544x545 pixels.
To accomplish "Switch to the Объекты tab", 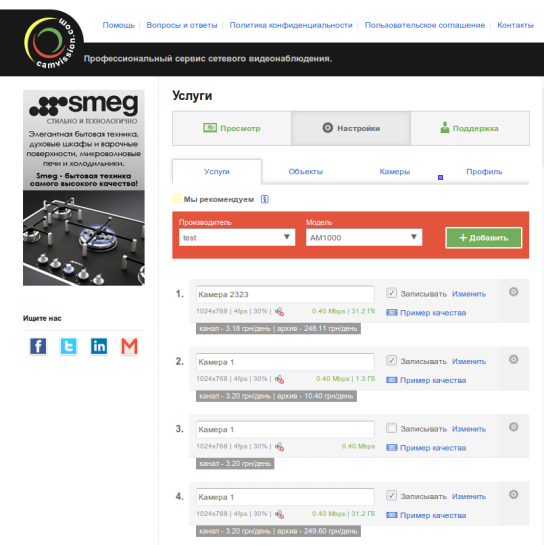I will coord(306,172).
